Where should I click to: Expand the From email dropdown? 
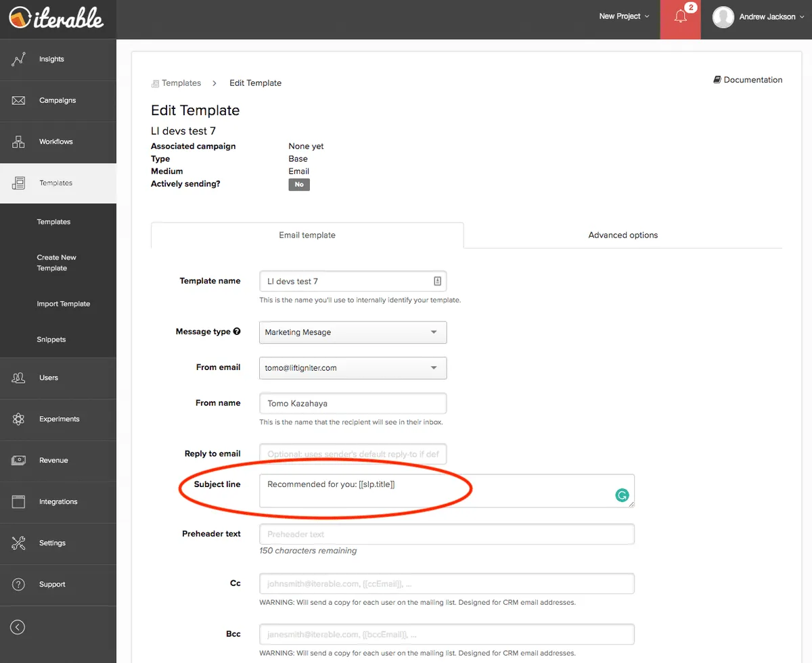tap(353, 368)
